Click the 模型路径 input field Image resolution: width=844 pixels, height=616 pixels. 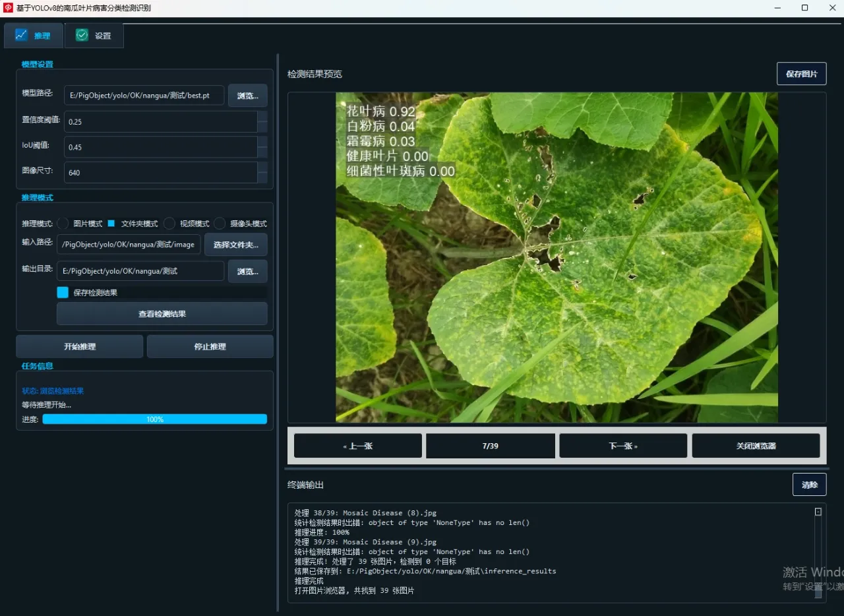point(144,96)
